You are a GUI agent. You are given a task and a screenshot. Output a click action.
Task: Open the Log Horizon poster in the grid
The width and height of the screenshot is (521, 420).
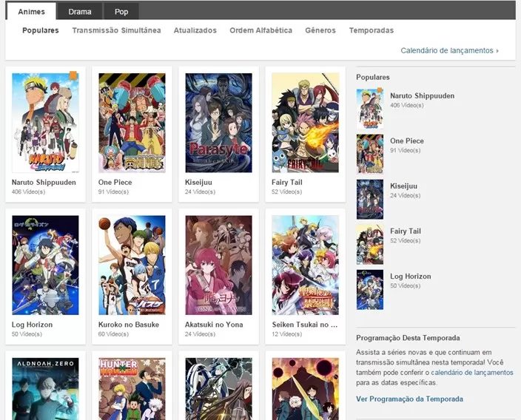[x=45, y=265]
